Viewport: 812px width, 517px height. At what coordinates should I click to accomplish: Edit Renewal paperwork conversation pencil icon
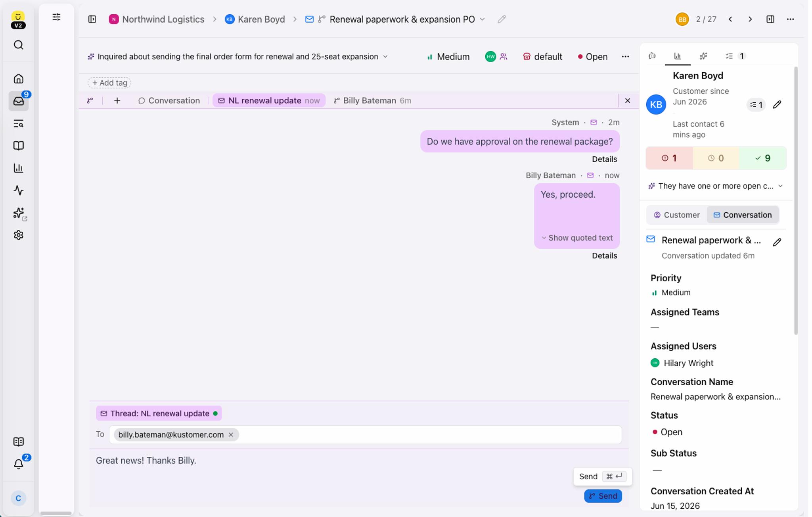click(x=777, y=242)
